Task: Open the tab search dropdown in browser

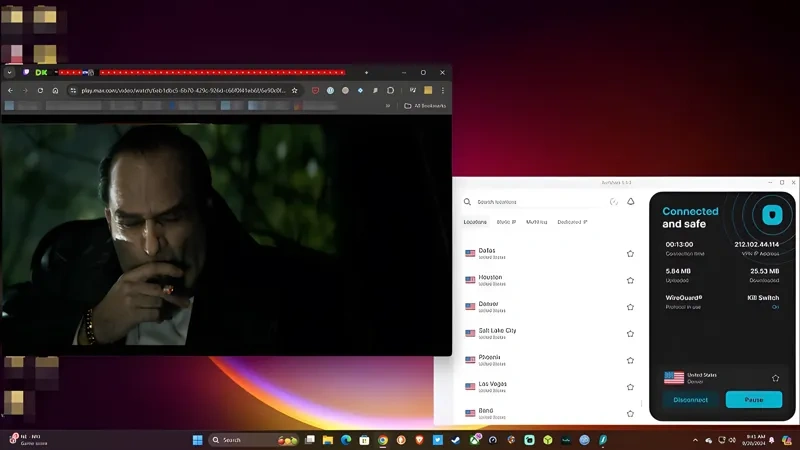Action: click(x=9, y=72)
